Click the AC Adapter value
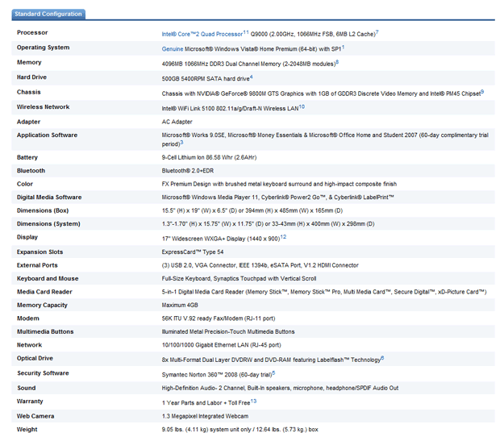The width and height of the screenshot is (504, 441). [x=177, y=122]
